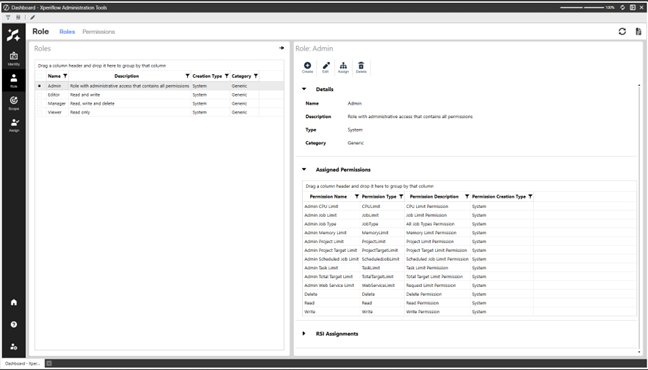Sort by Creation Type header in roles grid
This screenshot has width=648, height=370.
pos(207,76)
